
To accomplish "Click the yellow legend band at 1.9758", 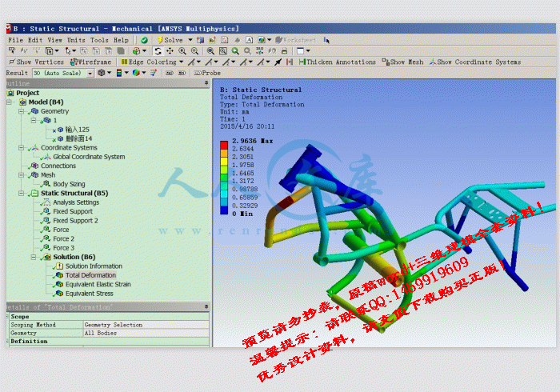I will tap(224, 161).
